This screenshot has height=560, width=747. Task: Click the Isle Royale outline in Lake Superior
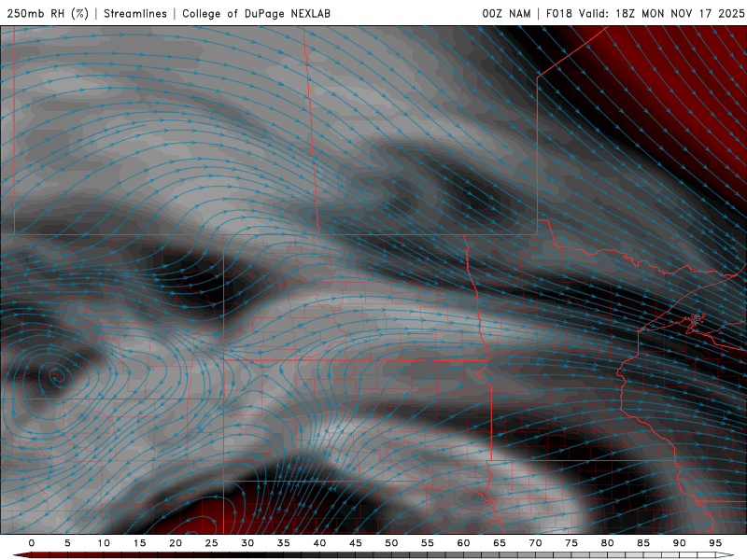pos(695,320)
